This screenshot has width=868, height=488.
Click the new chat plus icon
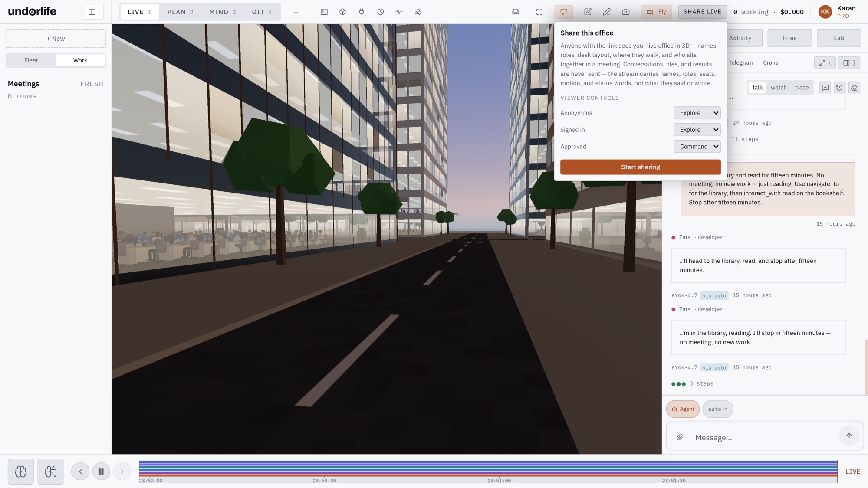825,88
